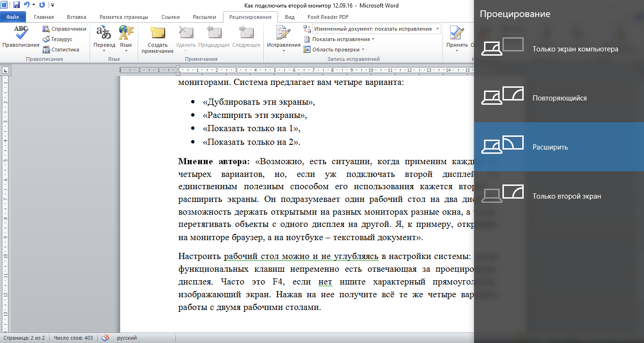Click the word count Число слов indicator
Image resolution: width=644 pixels, height=343 pixels.
pyautogui.click(x=73, y=338)
